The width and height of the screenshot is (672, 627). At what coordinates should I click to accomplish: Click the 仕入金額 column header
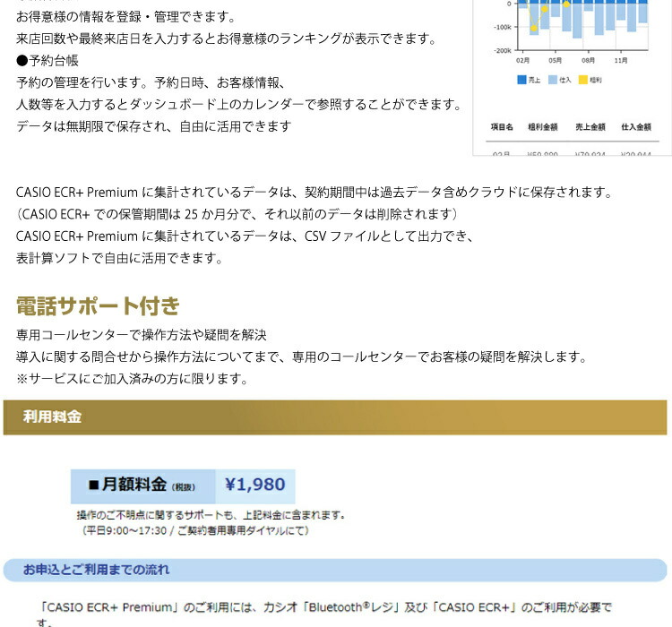tap(636, 127)
